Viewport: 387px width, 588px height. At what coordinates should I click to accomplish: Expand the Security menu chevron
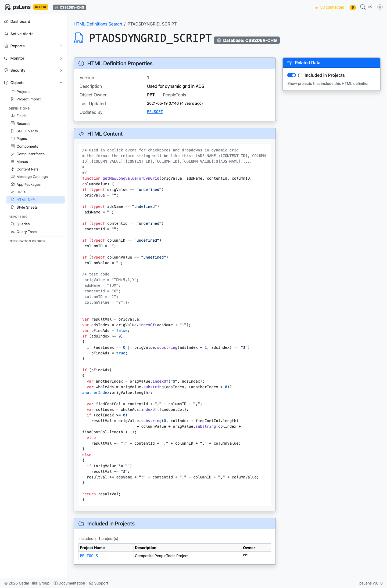61,70
